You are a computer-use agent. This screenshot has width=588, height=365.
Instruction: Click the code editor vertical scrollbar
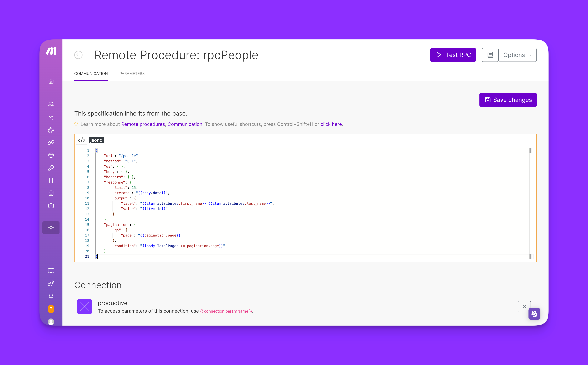coord(530,151)
